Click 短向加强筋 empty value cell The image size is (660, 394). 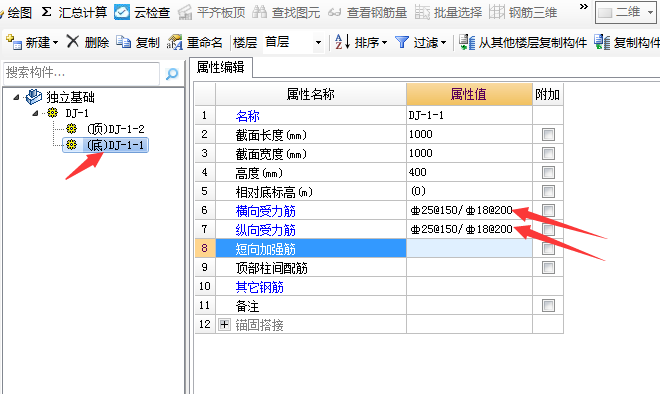pos(469,248)
